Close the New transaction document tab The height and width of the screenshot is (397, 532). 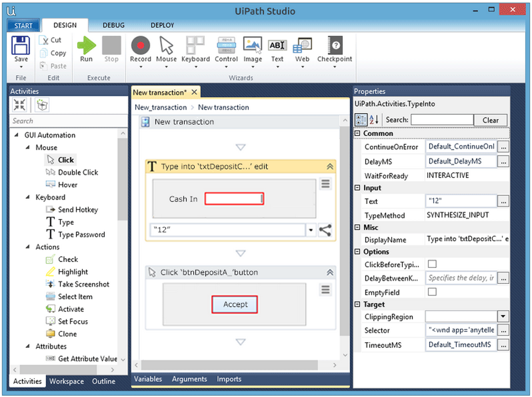[195, 92]
